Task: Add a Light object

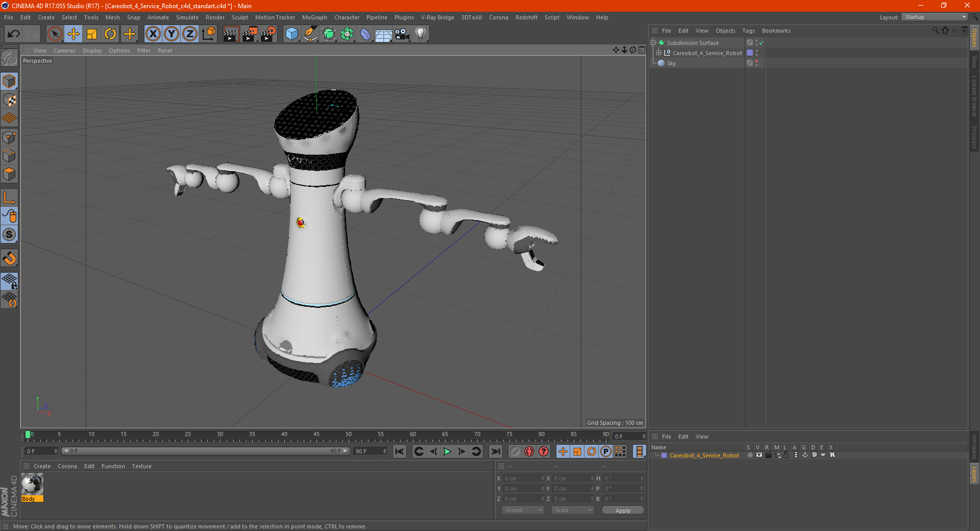Action: [x=421, y=34]
